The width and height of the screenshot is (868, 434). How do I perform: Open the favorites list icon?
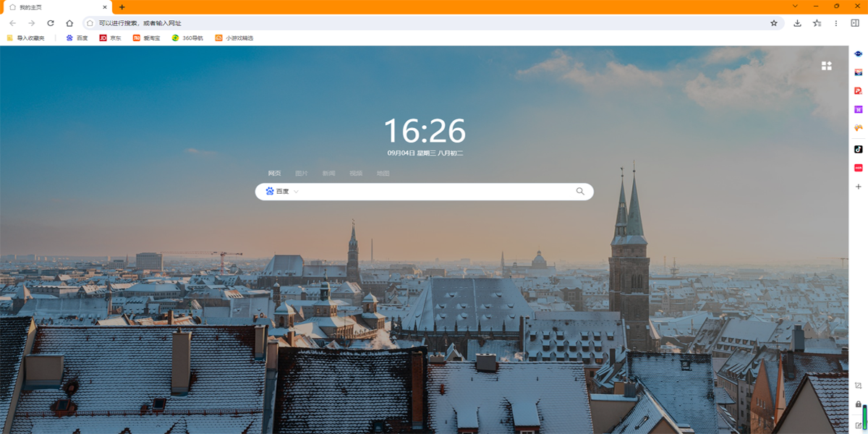(x=817, y=23)
